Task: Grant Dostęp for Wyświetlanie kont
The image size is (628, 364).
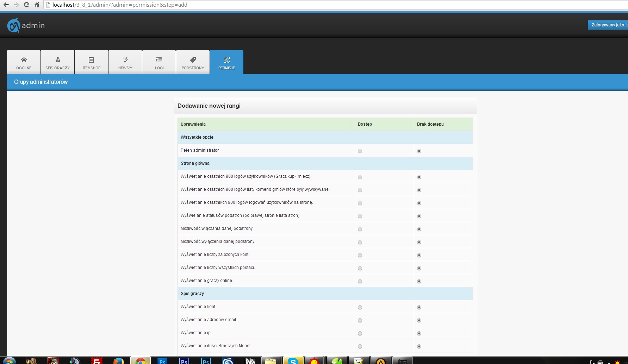Action: [360, 307]
